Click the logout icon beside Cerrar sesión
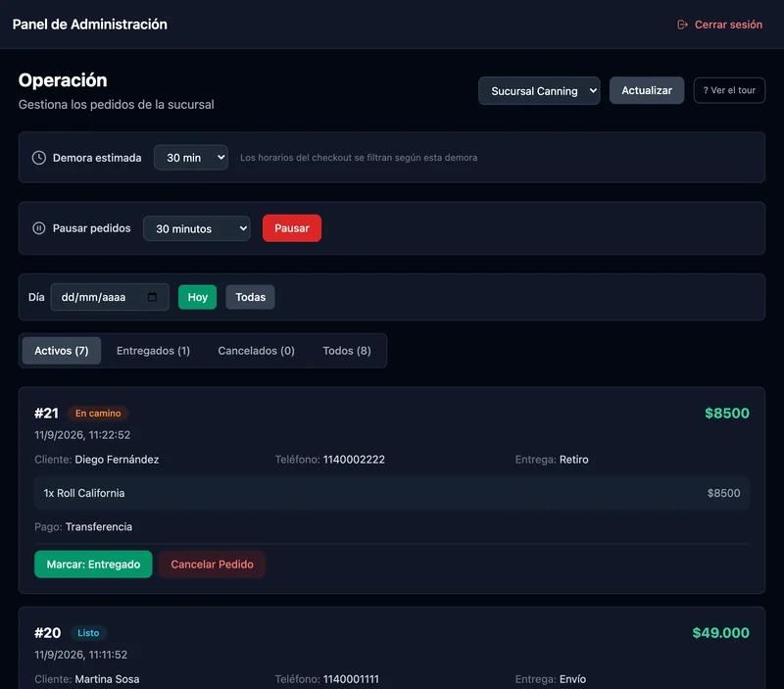The image size is (784, 689). [x=682, y=25]
